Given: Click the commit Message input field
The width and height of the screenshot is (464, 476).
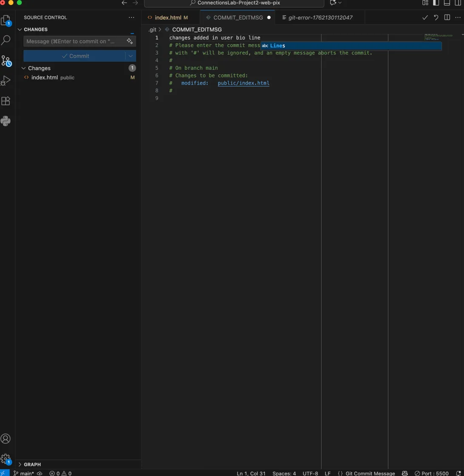Looking at the screenshot, I should point(75,41).
